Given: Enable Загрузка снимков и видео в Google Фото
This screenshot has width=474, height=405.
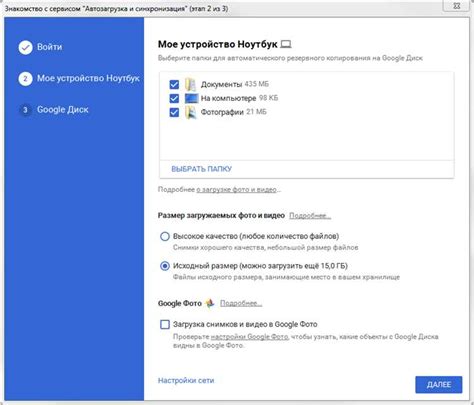Looking at the screenshot, I should (x=165, y=324).
